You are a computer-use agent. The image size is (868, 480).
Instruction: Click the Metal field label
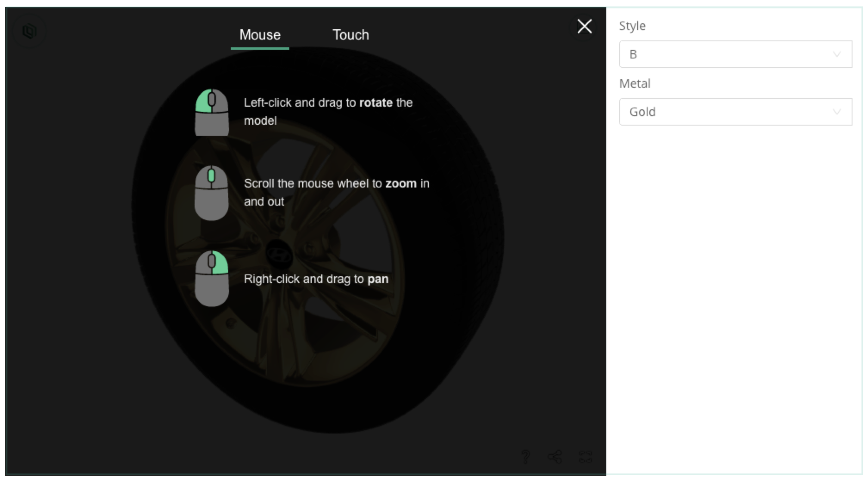point(635,83)
